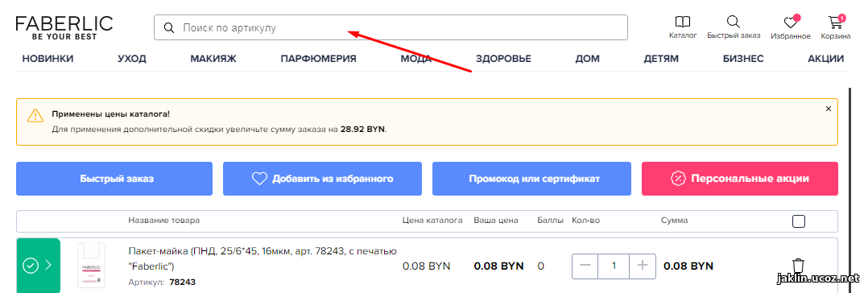Click the Цена каталога column header

pos(432,221)
